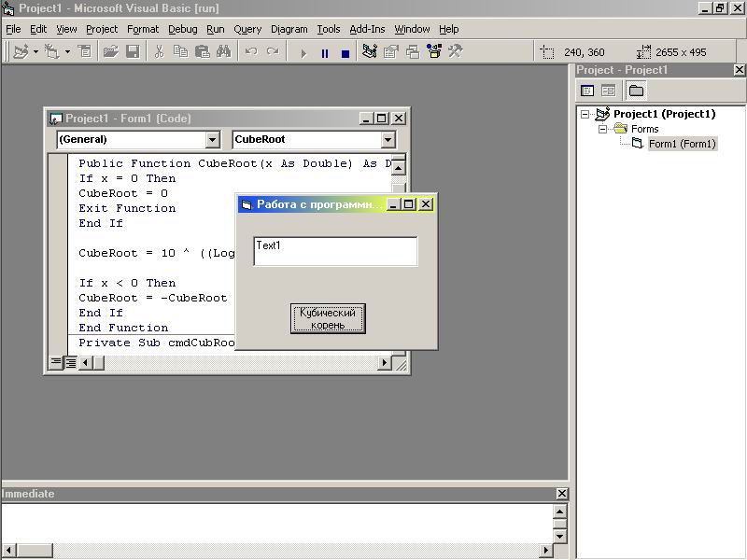Click into the Text1 input field

tap(336, 251)
